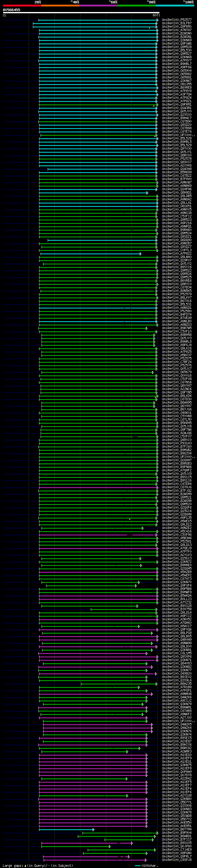Select hit label UniRef100_P52575
Image resolution: width=197 pixels, height=868 pixels.
click(x=177, y=358)
